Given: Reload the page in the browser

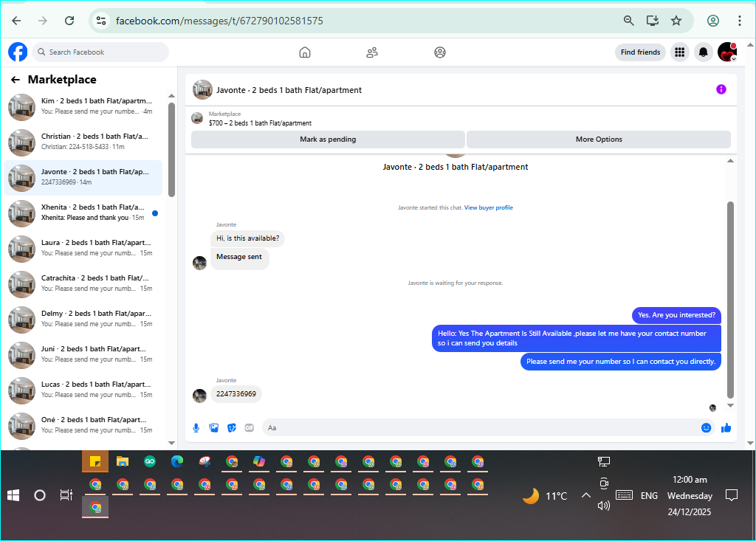Looking at the screenshot, I should click(x=69, y=21).
